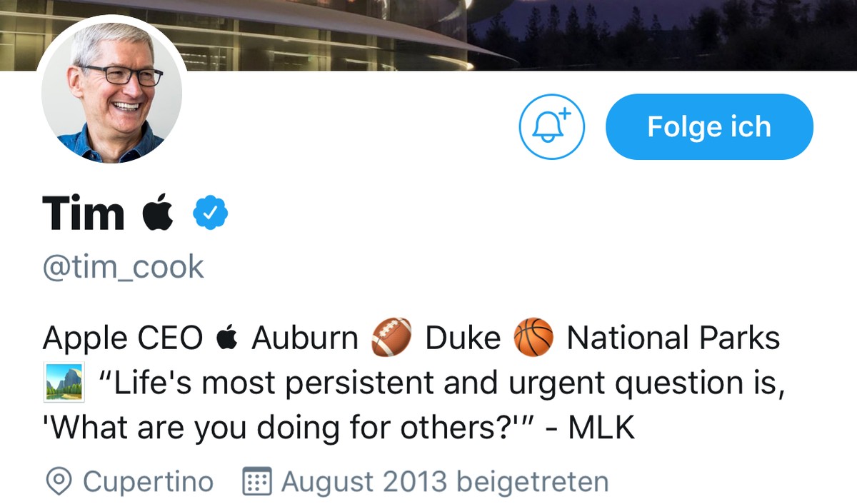The width and height of the screenshot is (857, 504).
Task: Click the National Parks text in bio
Action: coord(673,338)
